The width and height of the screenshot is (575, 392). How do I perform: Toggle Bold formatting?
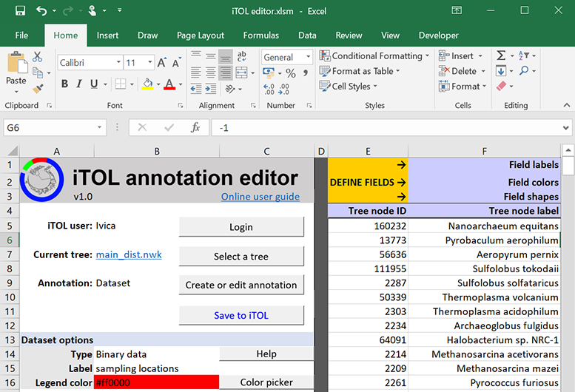click(x=64, y=84)
